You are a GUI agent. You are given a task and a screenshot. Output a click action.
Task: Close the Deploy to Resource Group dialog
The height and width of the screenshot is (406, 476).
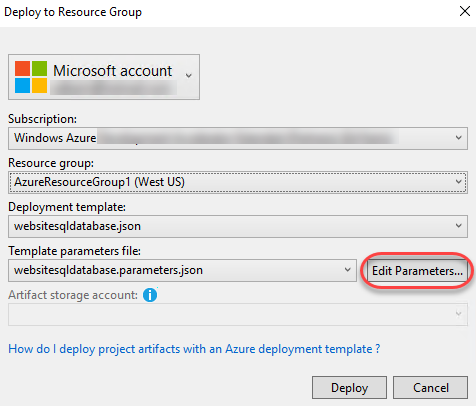coord(465,11)
